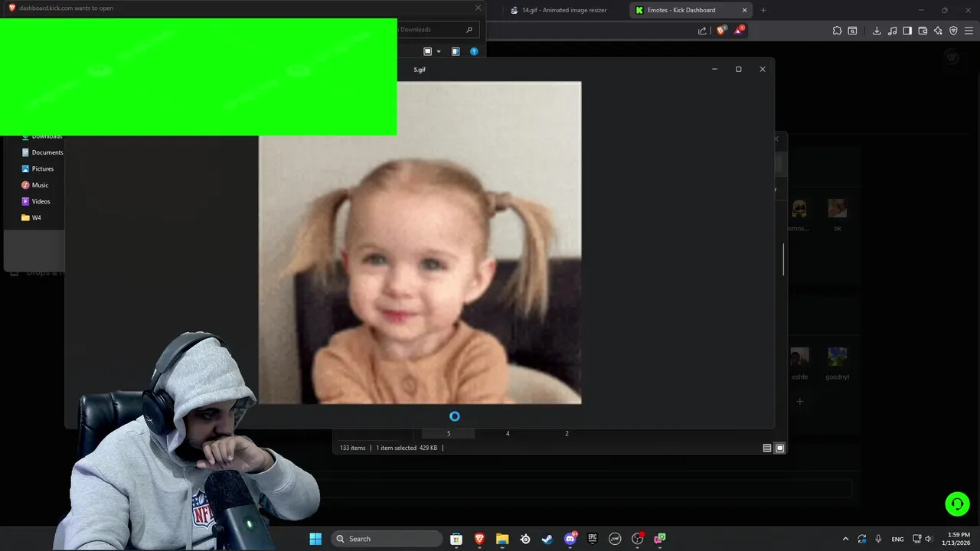This screenshot has height=551, width=980.
Task: Open the file dialog view options dropdown arrow
Action: coord(438,51)
